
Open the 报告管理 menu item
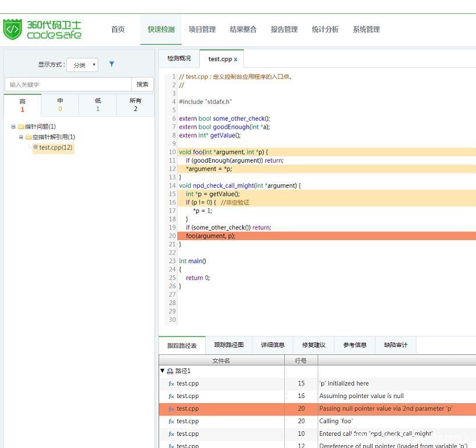[284, 30]
